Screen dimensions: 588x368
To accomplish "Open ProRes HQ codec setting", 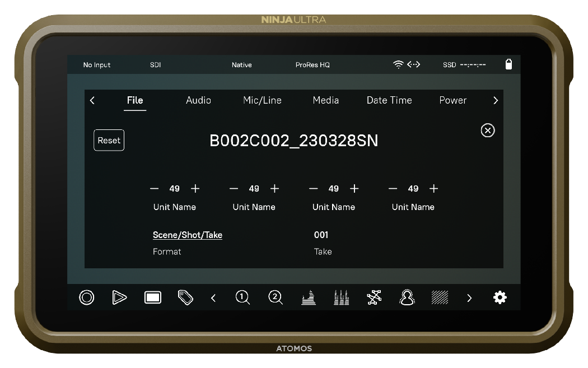I will (312, 65).
